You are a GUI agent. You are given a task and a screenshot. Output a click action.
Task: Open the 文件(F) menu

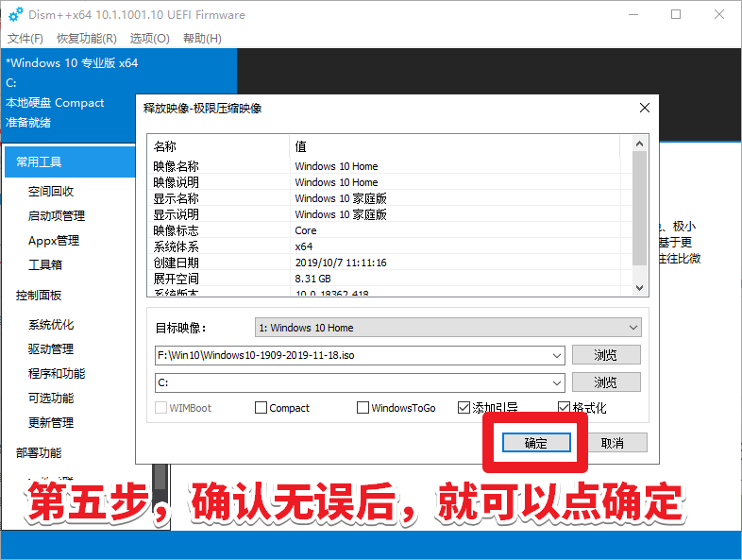tap(25, 39)
